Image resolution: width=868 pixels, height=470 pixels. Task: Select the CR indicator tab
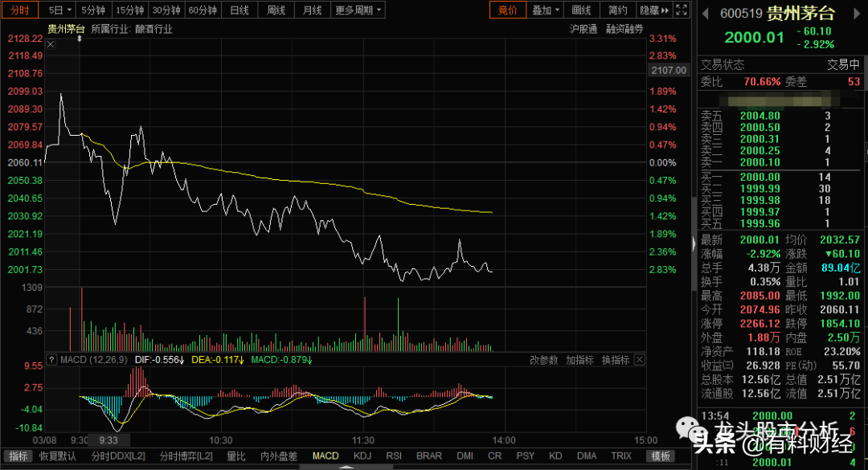pyautogui.click(x=495, y=456)
